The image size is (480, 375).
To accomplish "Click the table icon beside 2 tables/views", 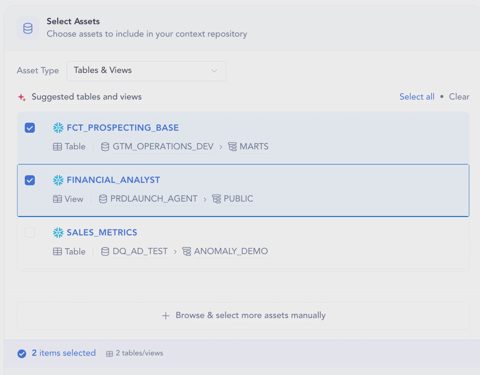I will click(109, 354).
